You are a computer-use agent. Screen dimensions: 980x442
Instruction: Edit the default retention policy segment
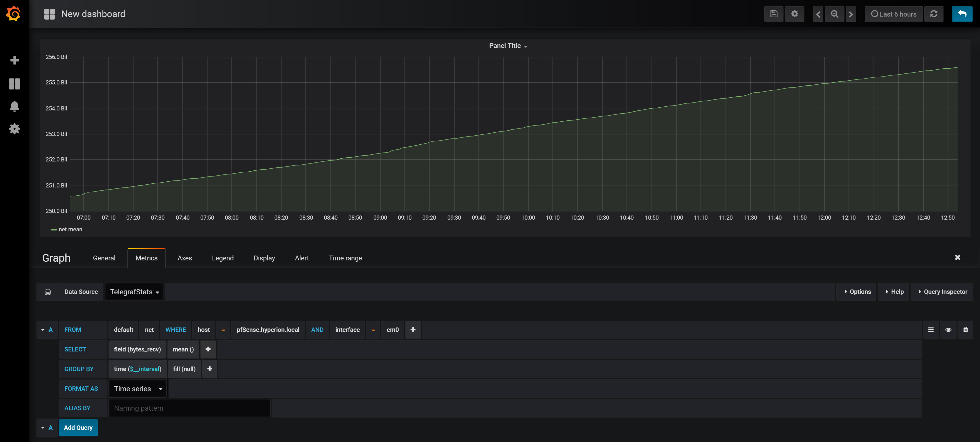[123, 330]
